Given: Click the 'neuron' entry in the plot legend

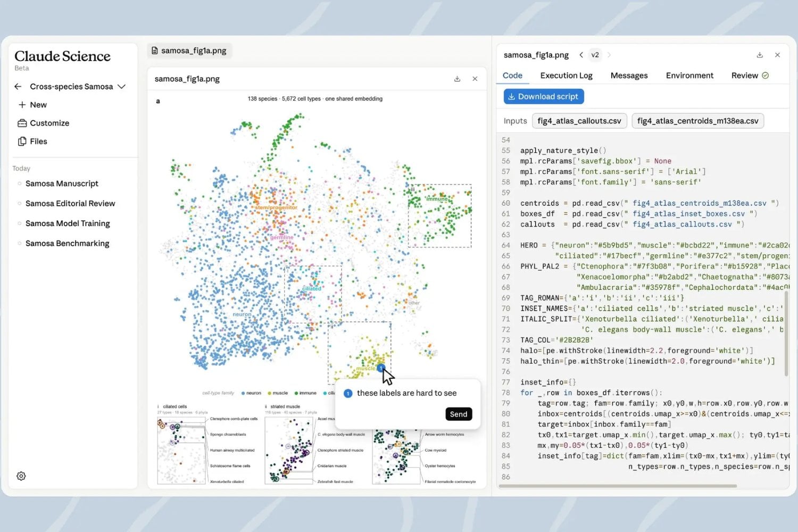Looking at the screenshot, I should (x=251, y=393).
